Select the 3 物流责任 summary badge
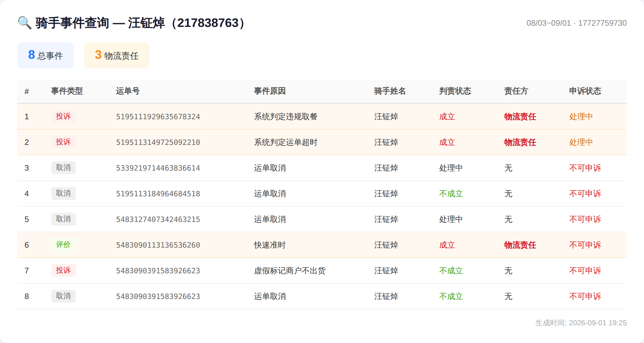This screenshot has width=644, height=343. tap(117, 55)
